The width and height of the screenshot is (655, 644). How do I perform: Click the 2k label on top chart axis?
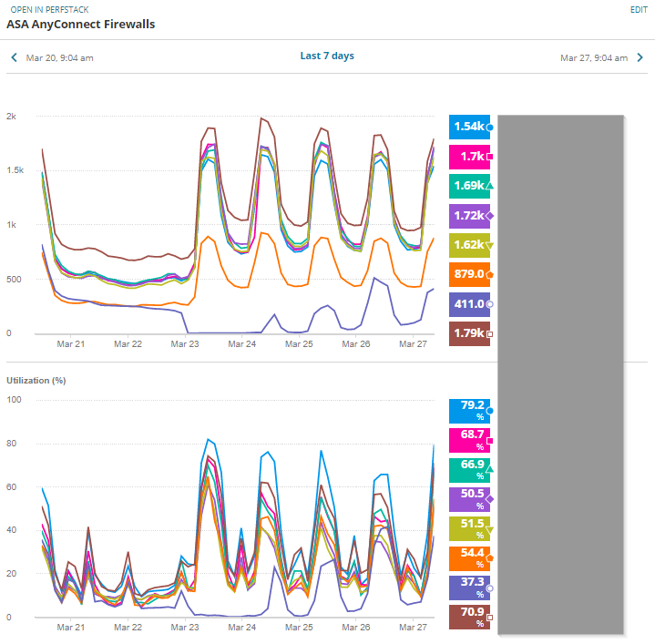coord(11,117)
